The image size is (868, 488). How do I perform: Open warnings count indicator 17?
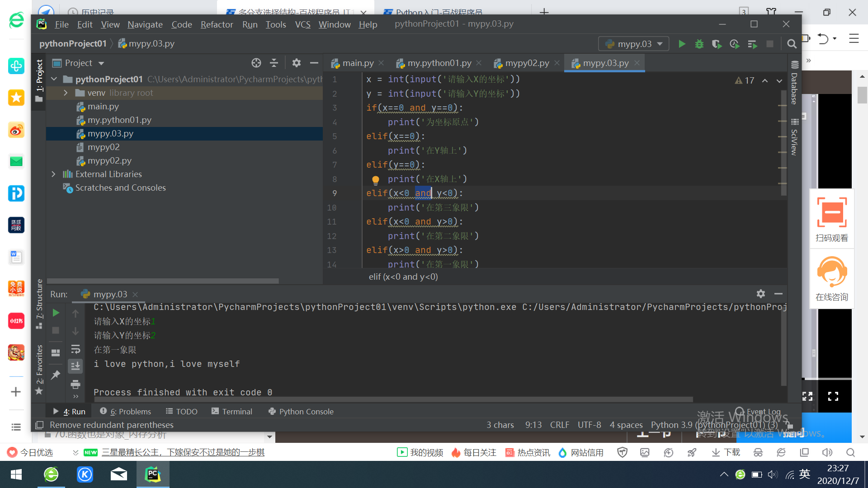(745, 80)
